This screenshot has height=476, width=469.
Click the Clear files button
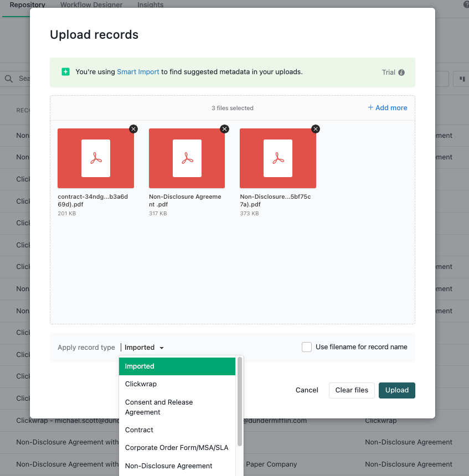pos(352,390)
